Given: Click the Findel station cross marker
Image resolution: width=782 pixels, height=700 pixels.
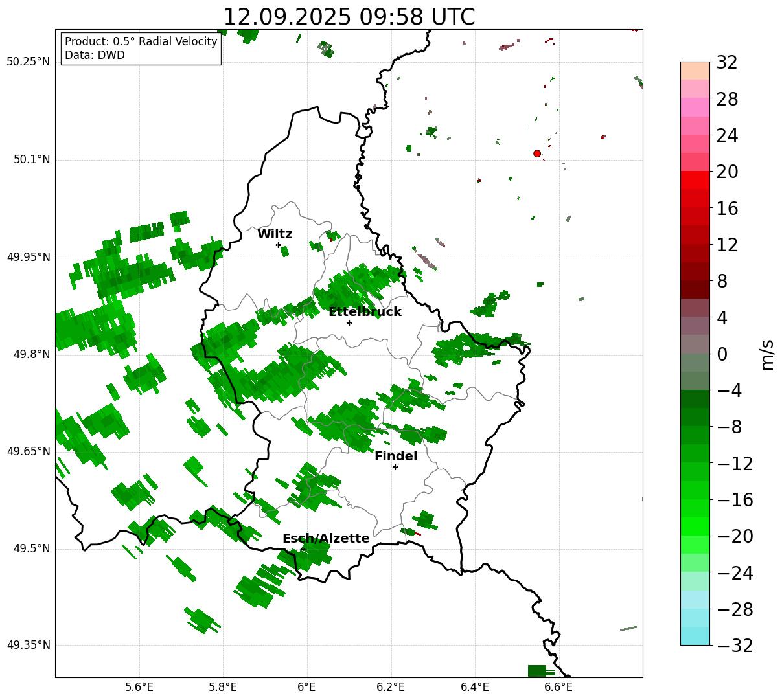Looking at the screenshot, I should [395, 467].
